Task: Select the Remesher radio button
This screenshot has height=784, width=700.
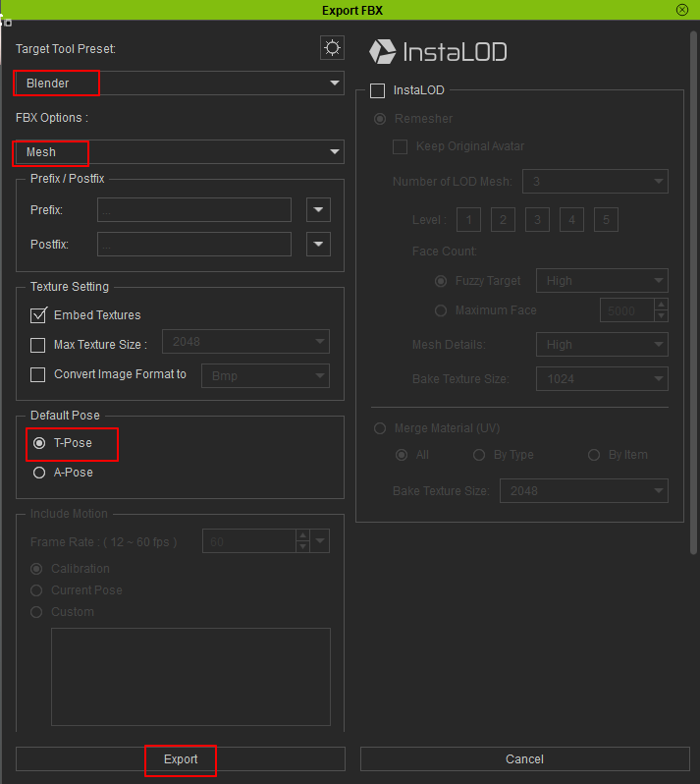Action: [x=380, y=119]
